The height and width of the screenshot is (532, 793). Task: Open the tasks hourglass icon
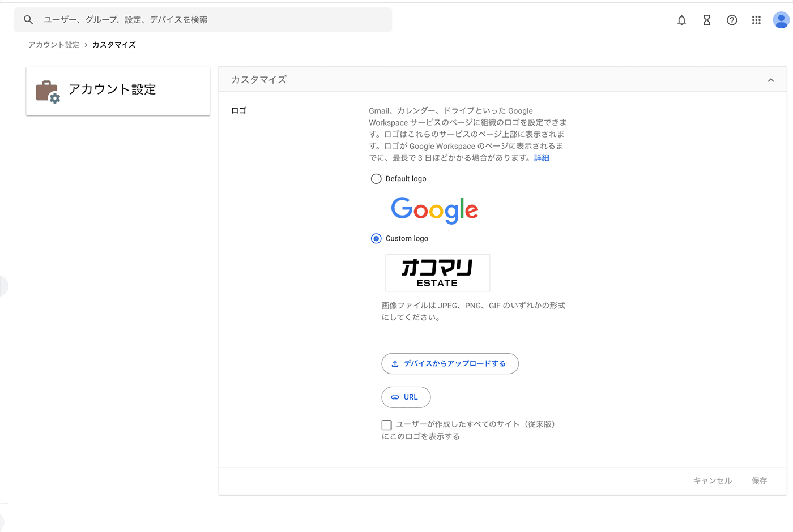pyautogui.click(x=706, y=20)
